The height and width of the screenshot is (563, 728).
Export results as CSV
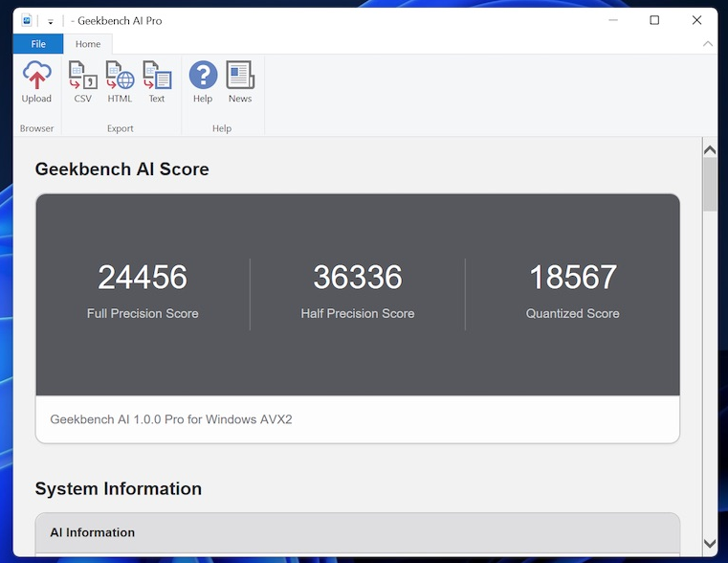coord(82,81)
